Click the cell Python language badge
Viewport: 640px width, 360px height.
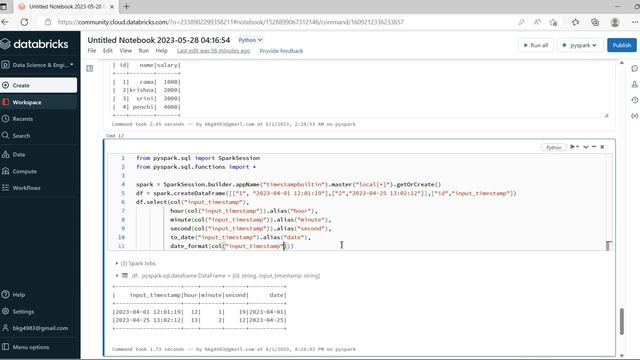(x=553, y=147)
